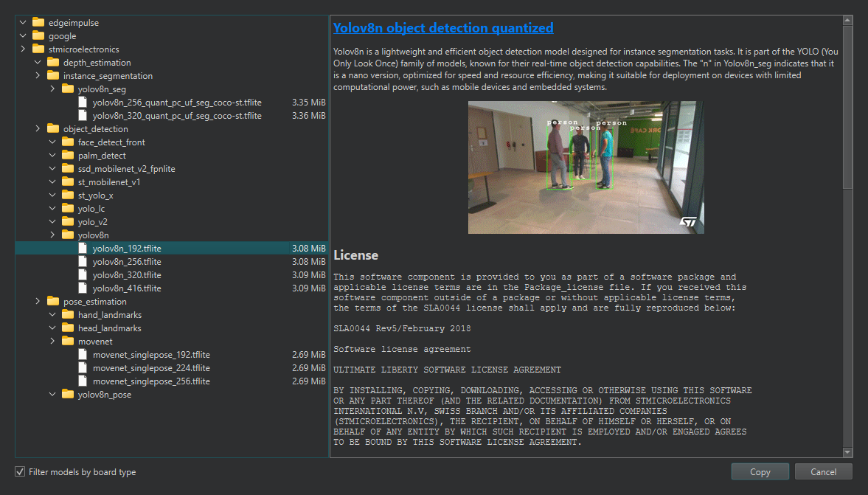Click the edgeimpulse folder icon

38,23
